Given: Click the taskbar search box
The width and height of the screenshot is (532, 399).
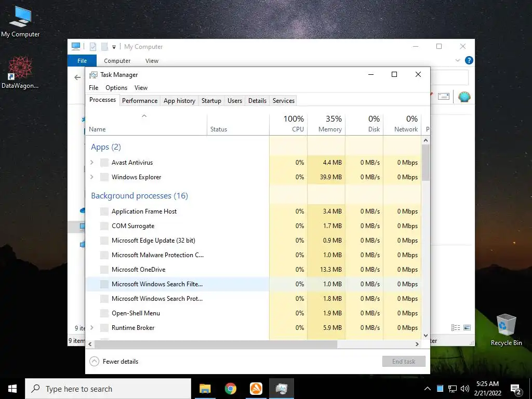Looking at the screenshot, I should click(108, 389).
